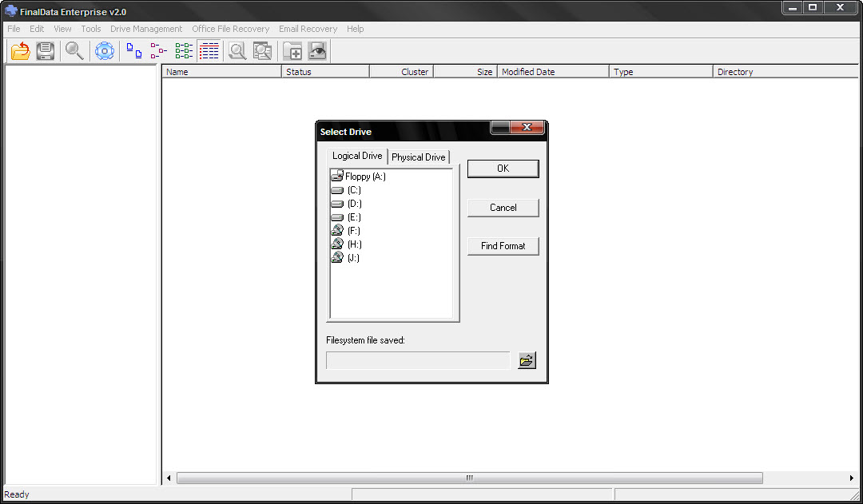
Task: Switch to list view in toolbar
Action: point(184,51)
